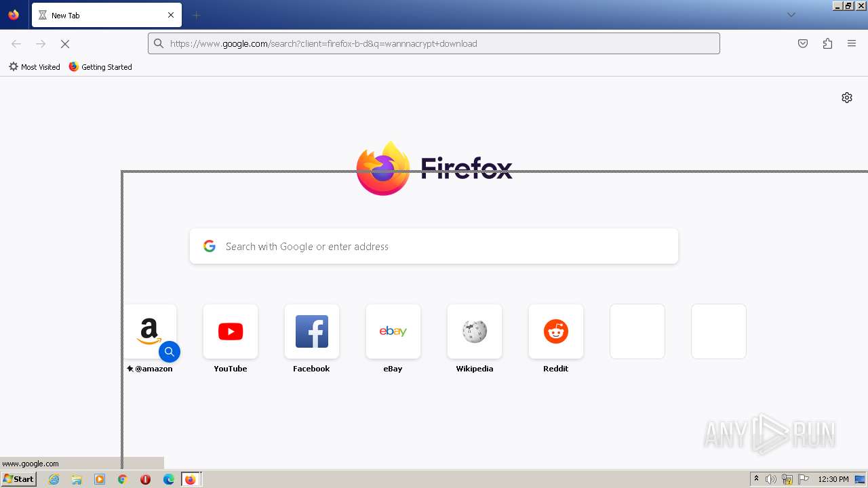Open the Amazon shortcut tile
Screen dimensions: 868x488
tap(150, 331)
